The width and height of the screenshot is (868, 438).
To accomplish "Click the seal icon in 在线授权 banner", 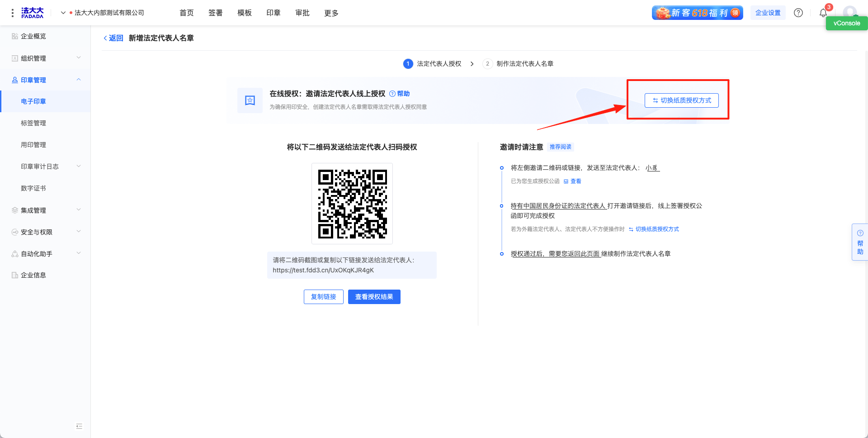I will tap(250, 100).
